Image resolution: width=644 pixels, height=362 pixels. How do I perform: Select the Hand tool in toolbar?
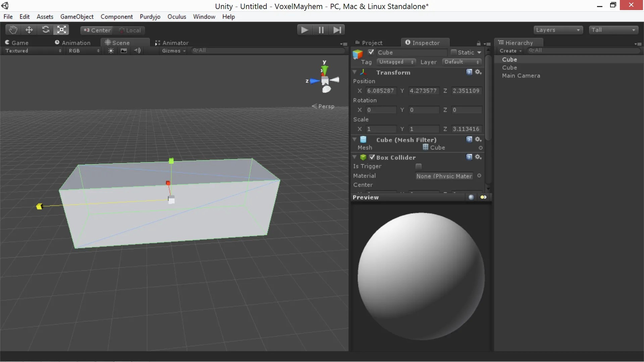(x=13, y=30)
